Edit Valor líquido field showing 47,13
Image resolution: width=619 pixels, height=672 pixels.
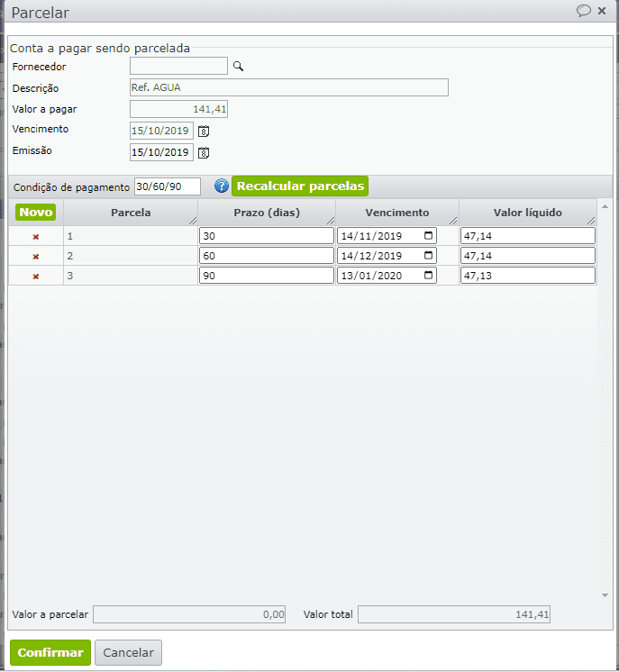pyautogui.click(x=528, y=275)
